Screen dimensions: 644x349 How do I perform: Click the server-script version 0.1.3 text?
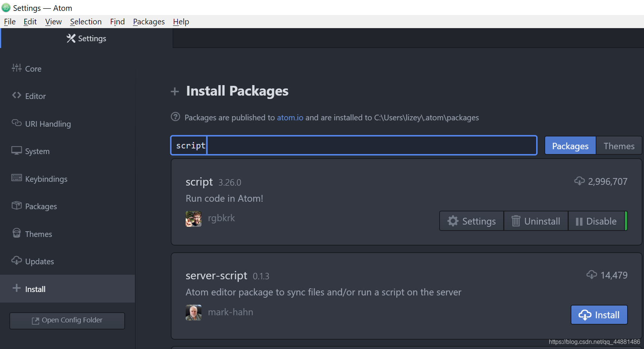(x=261, y=276)
